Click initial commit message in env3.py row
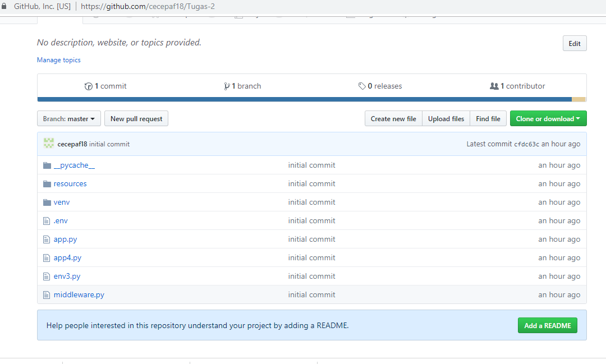The width and height of the screenshot is (606, 364). [x=311, y=277]
